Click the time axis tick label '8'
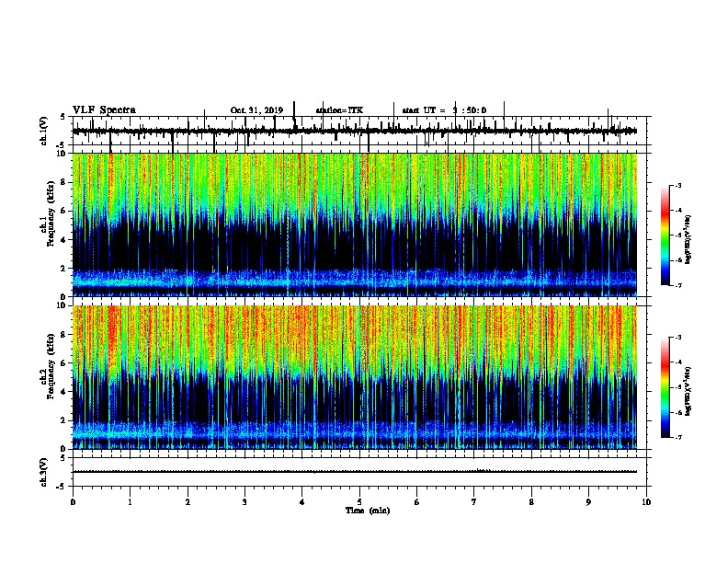The height and width of the screenshot is (563, 728). 531,502
